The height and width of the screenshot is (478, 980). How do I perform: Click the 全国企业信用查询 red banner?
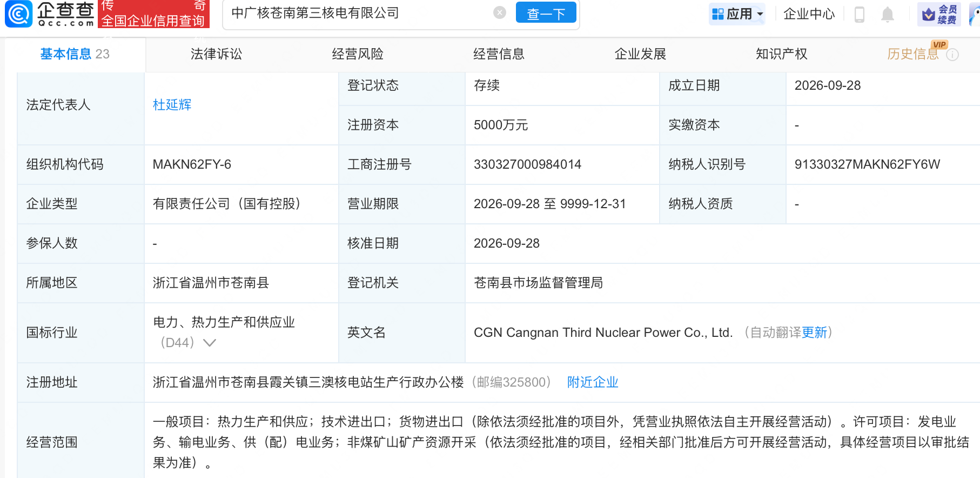[x=153, y=14]
